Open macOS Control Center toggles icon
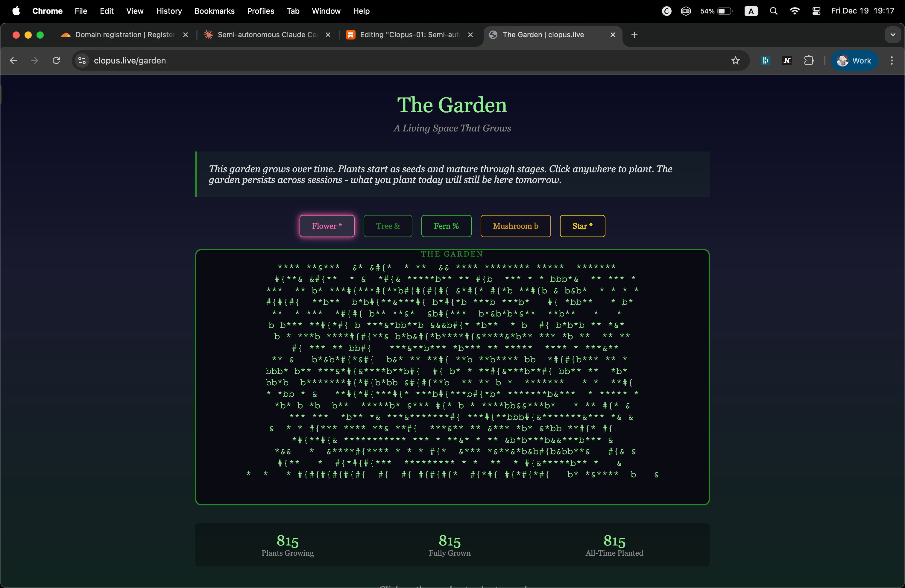The width and height of the screenshot is (905, 588). 816,11
